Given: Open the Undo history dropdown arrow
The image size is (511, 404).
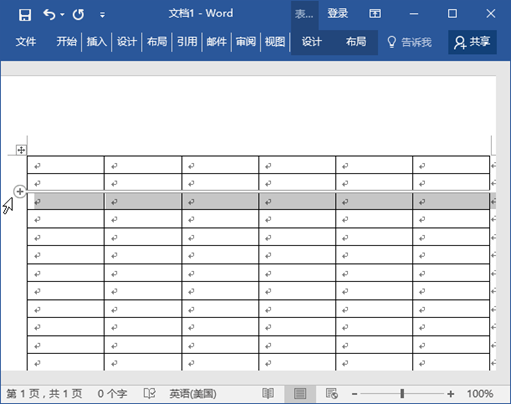Looking at the screenshot, I should coord(62,15).
